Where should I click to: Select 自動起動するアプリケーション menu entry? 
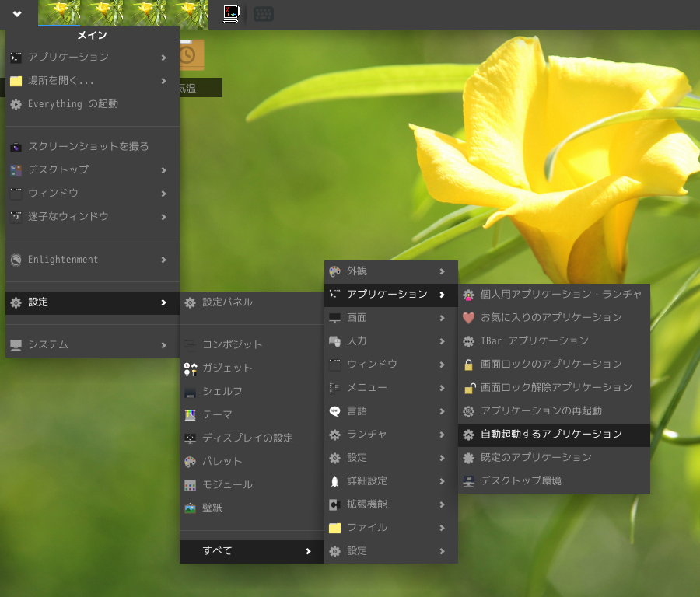[x=551, y=435]
